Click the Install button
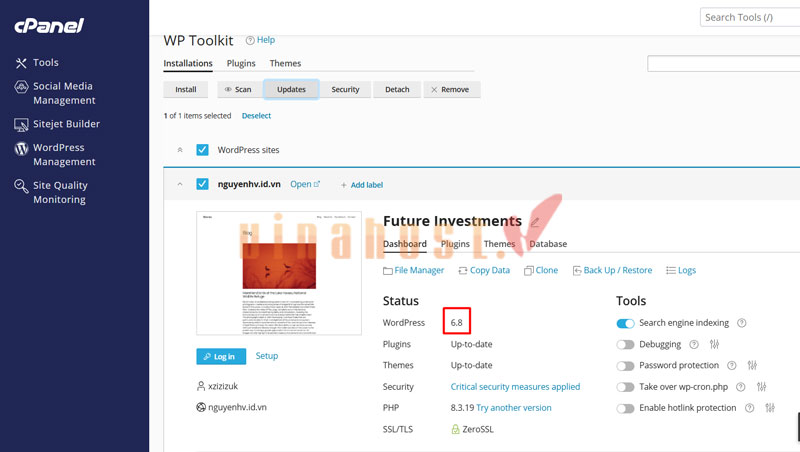This screenshot has height=452, width=800. [186, 89]
